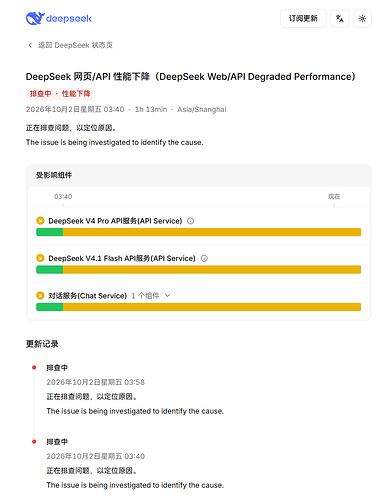Click the 现在 timeline end marker
The height and width of the screenshot is (500, 379).
click(334, 197)
